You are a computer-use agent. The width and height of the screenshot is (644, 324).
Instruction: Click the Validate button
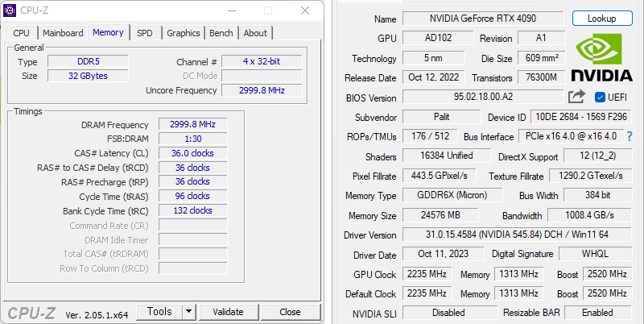[x=228, y=312]
